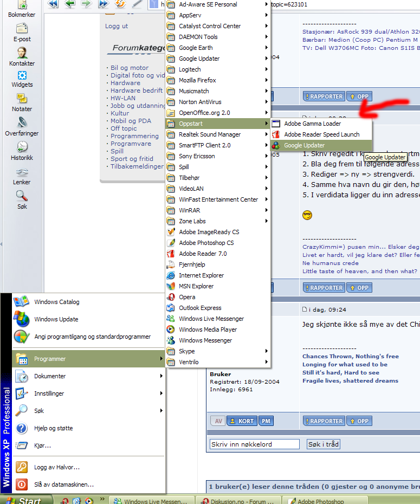Open the Programvare forum category link
The height and width of the screenshot is (504, 420).
131,144
